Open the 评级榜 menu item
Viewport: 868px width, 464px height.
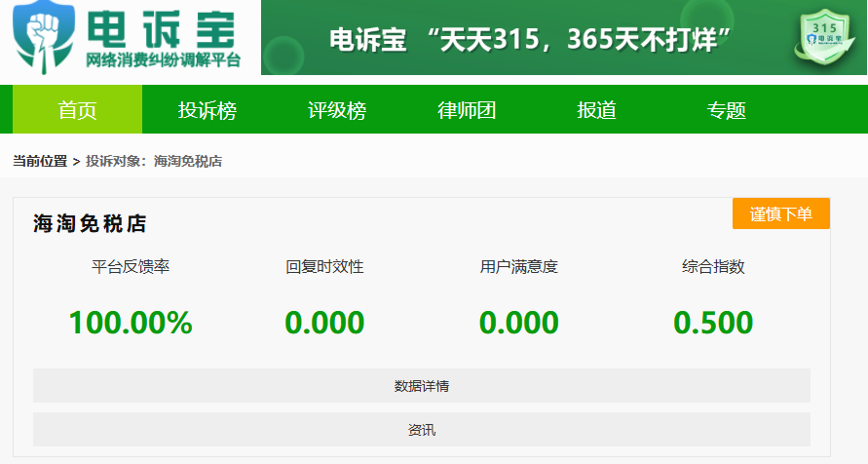(336, 109)
